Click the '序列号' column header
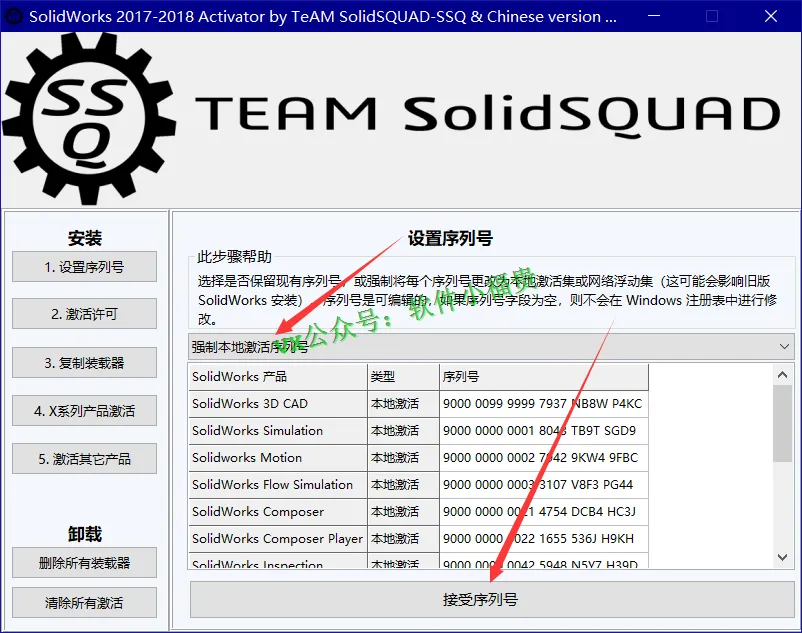 [x=544, y=377]
